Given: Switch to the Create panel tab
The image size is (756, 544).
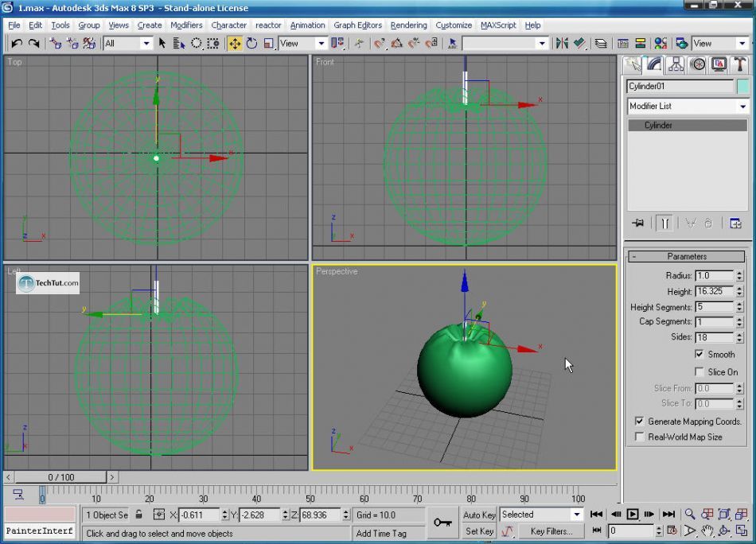Looking at the screenshot, I should coord(633,64).
